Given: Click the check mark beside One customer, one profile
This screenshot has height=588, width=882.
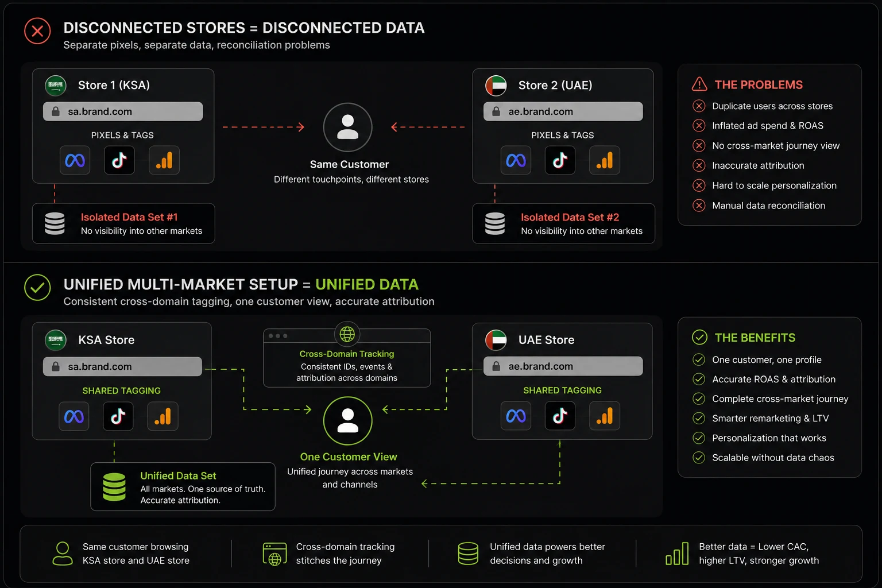Looking at the screenshot, I should 699,360.
